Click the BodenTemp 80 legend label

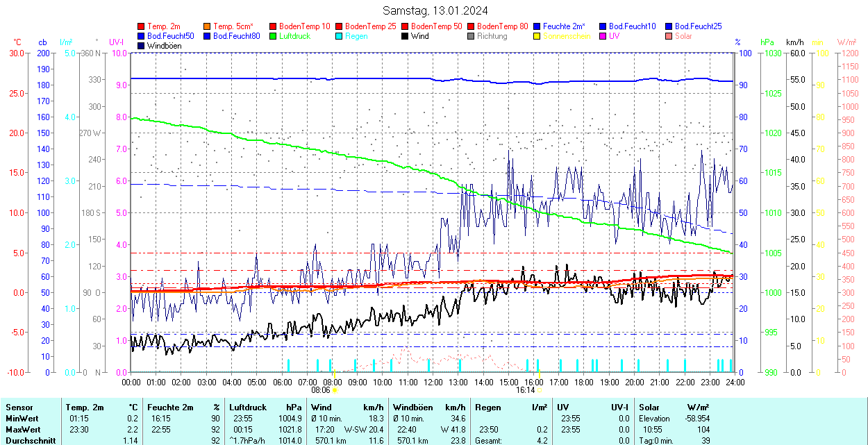tap(502, 26)
